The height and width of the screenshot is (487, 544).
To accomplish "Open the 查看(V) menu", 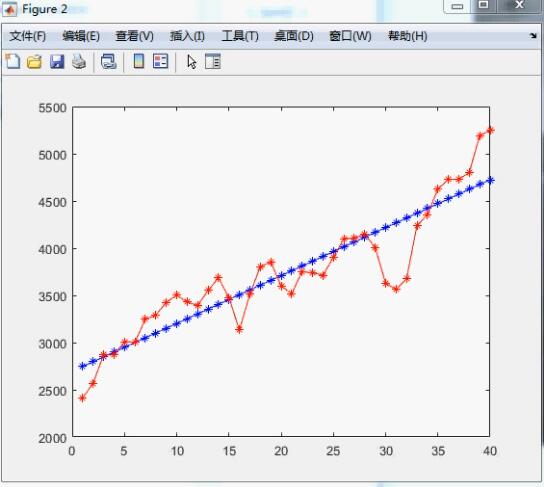I will tap(134, 36).
